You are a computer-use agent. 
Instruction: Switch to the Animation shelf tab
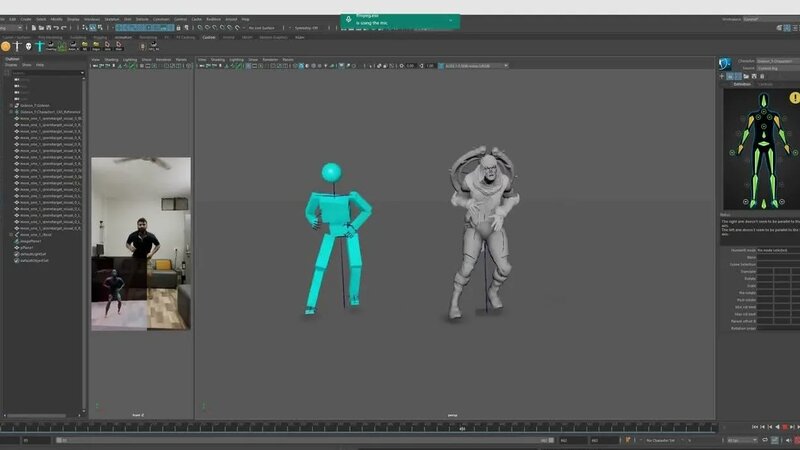pos(123,37)
